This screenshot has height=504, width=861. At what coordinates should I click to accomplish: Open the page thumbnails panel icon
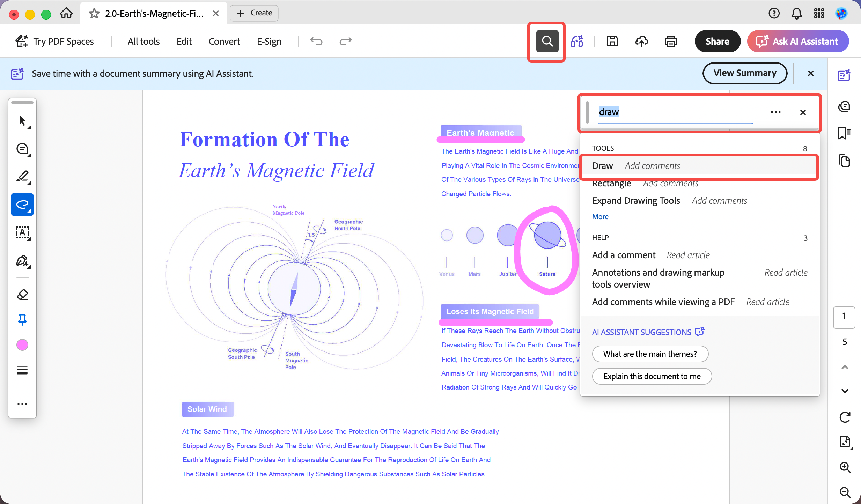coord(844,161)
